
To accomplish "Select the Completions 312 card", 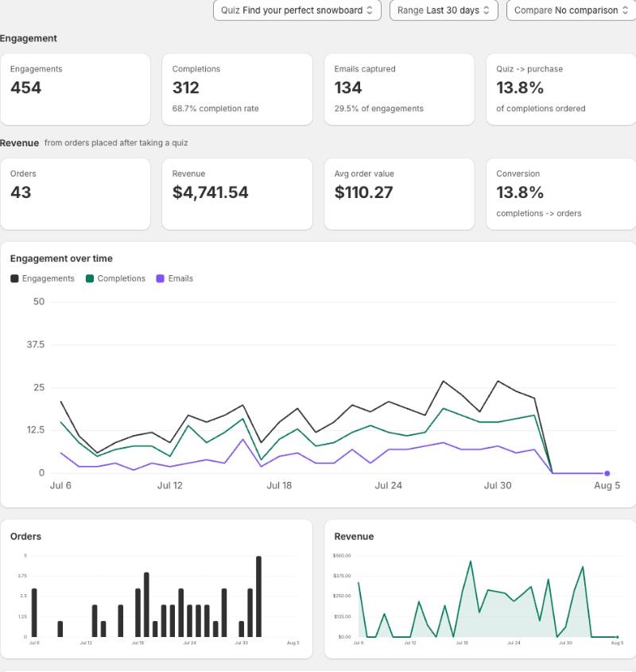I will [237, 90].
